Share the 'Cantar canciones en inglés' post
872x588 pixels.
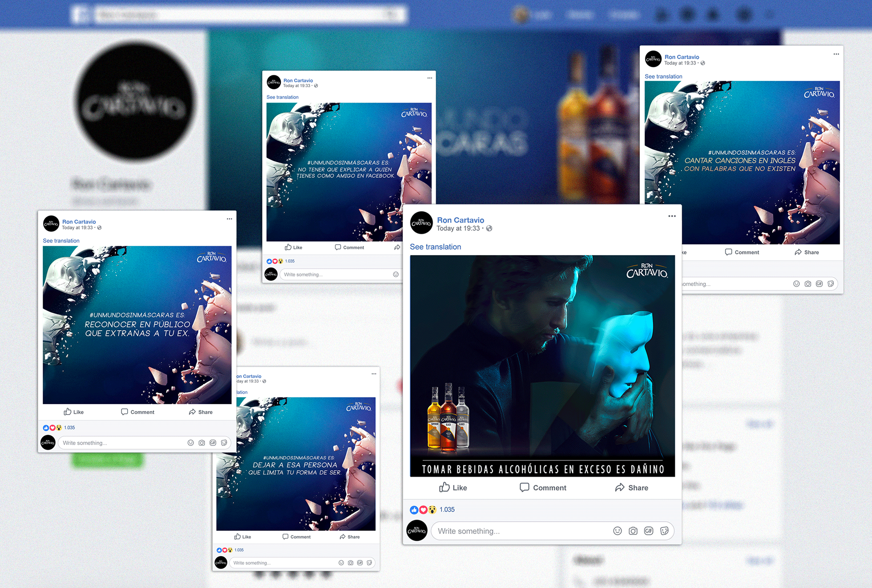807,252
